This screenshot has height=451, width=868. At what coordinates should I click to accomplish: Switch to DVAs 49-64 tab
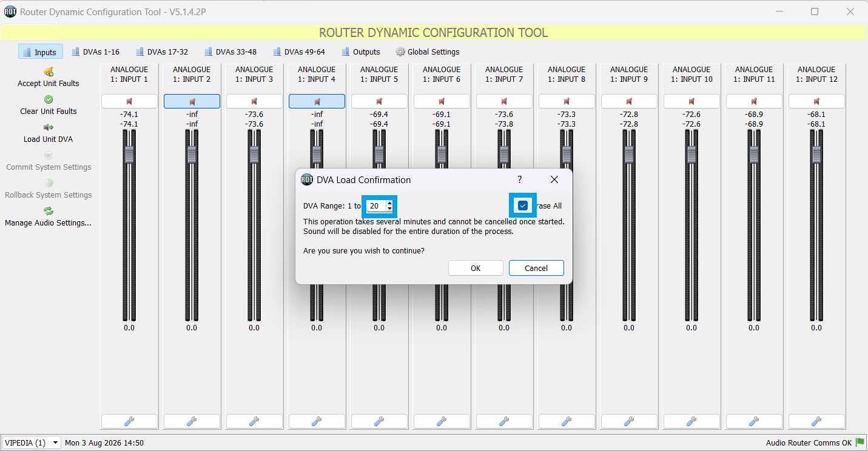[300, 52]
